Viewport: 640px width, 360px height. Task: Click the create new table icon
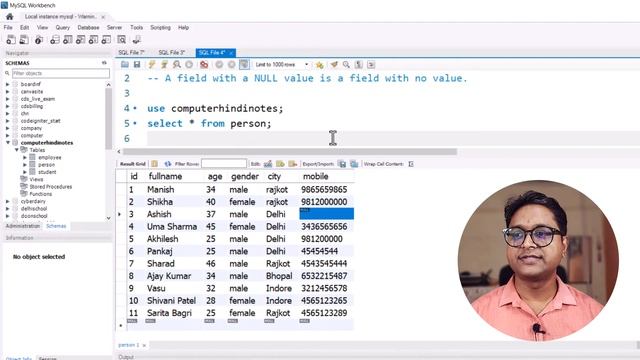68,40
